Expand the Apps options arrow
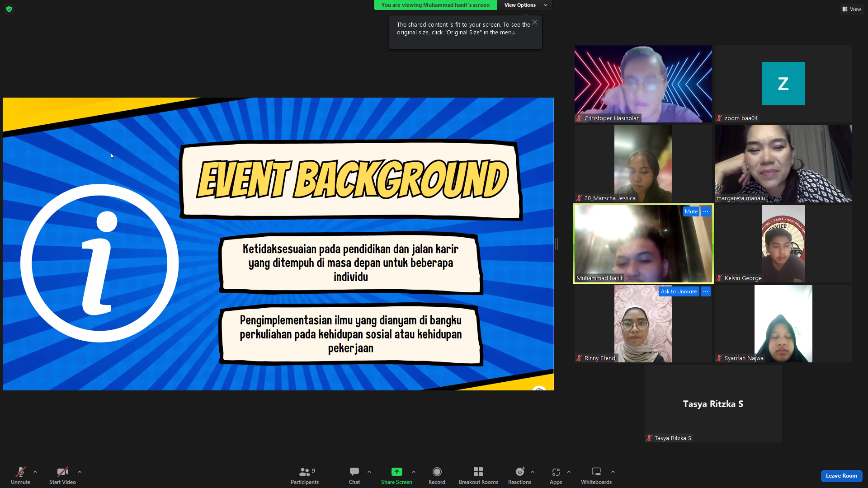The image size is (868, 488). (569, 472)
